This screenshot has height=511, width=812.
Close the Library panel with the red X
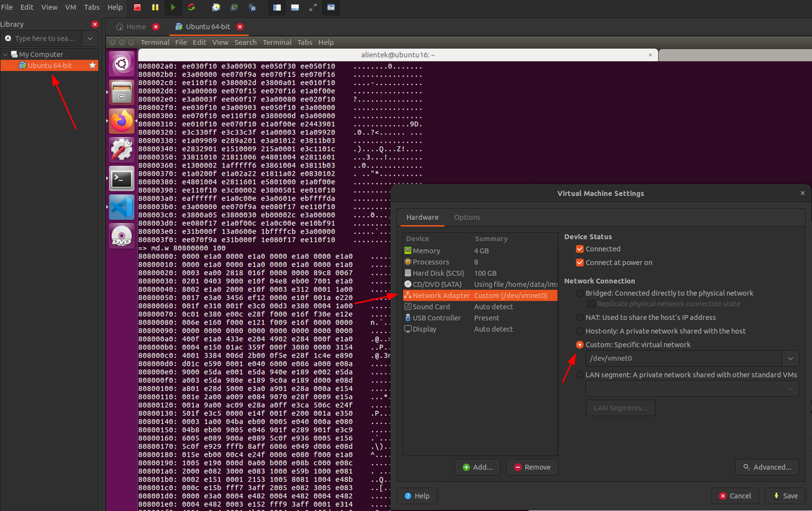click(95, 24)
